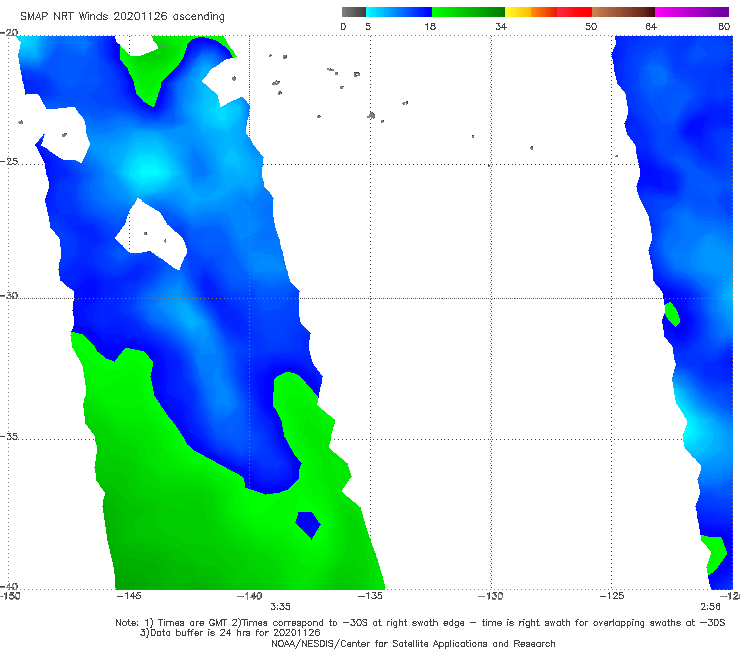Click the 'Times are GMT' note line
This screenshot has width=740, height=650.
(x=420, y=623)
